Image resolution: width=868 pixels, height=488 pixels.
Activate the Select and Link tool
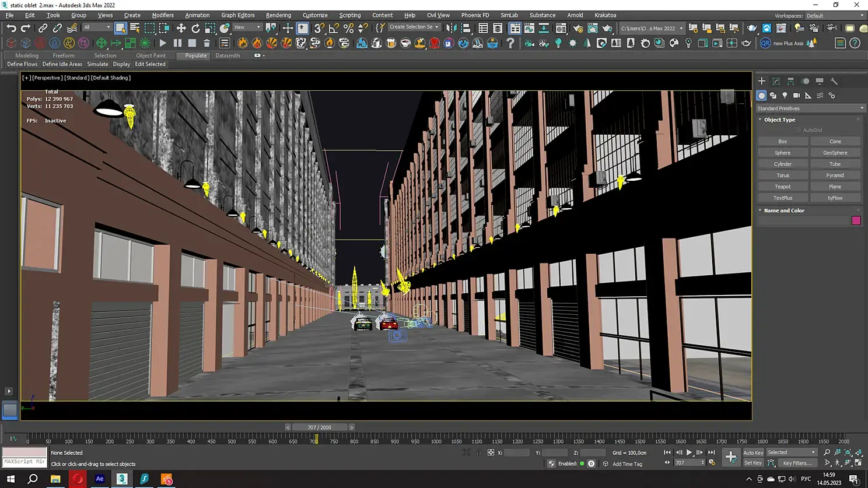43,28
